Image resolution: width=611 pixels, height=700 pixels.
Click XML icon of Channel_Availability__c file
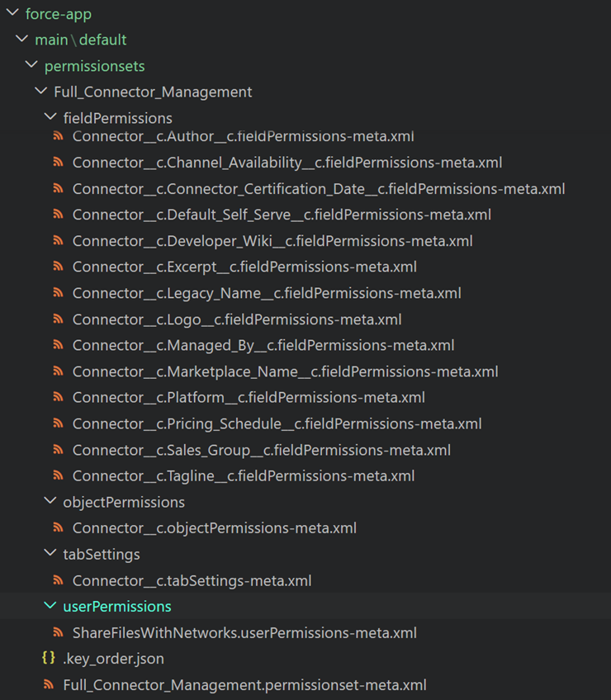click(x=58, y=162)
